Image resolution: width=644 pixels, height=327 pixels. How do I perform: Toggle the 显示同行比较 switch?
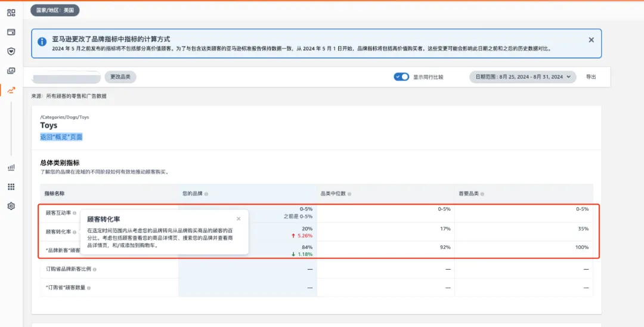coord(401,77)
